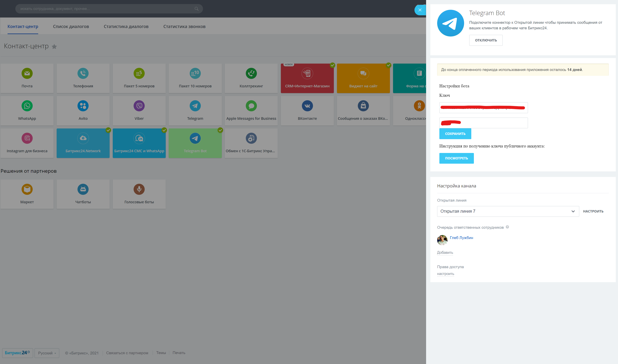
Task: Open the Битрикс24.Network tile
Action: click(x=83, y=143)
